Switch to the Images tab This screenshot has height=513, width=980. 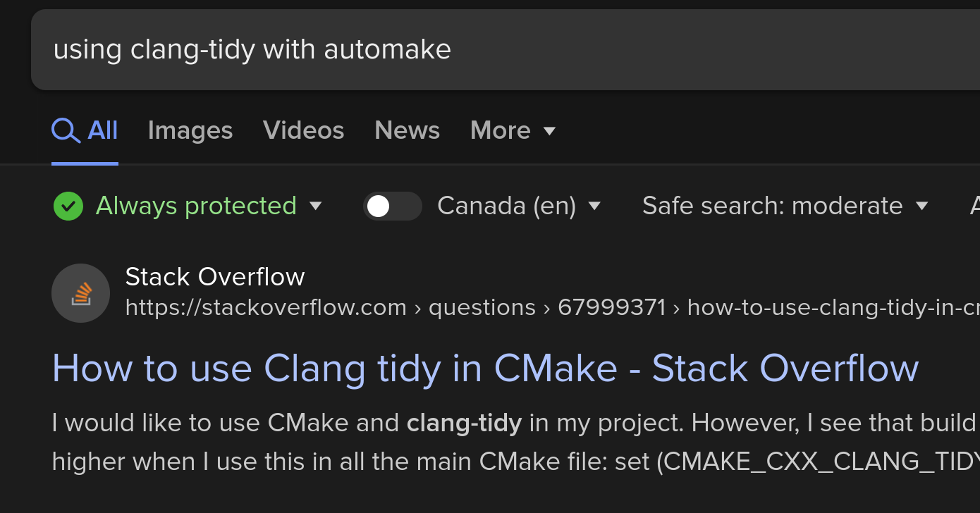point(190,130)
